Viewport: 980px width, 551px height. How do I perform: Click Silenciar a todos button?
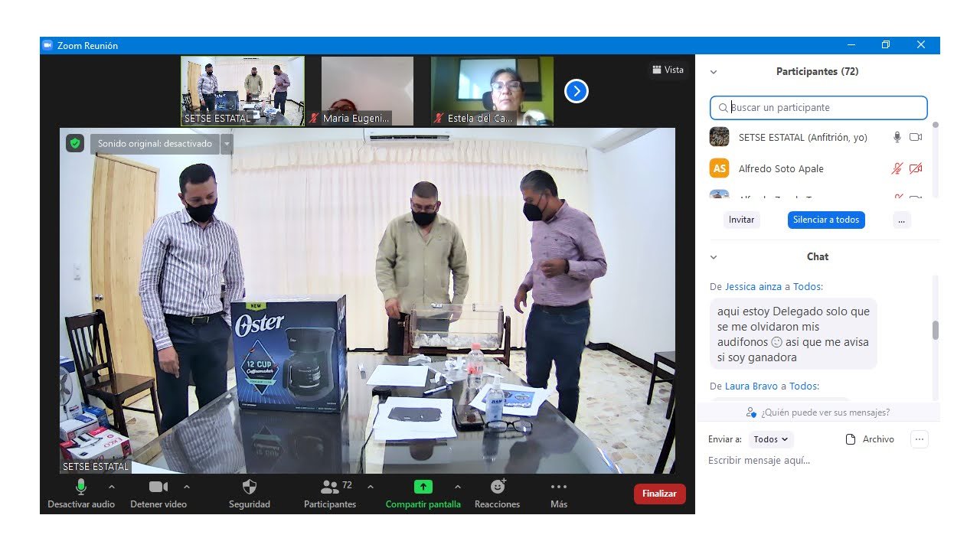coord(826,220)
